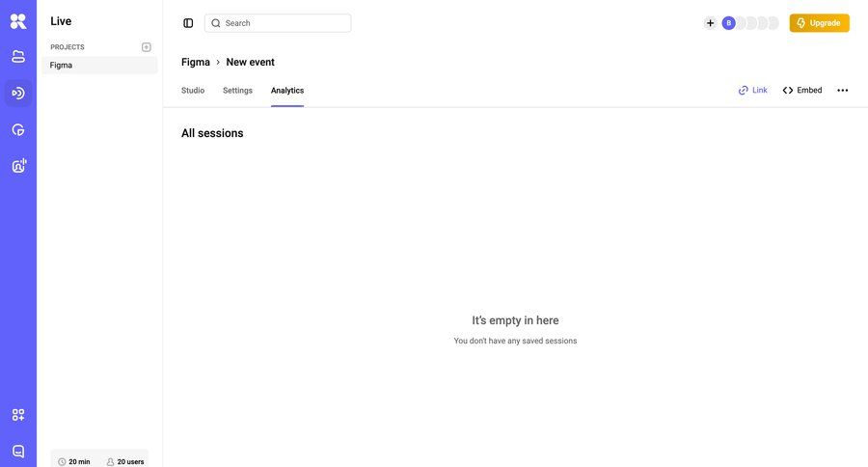Image resolution: width=868 pixels, height=467 pixels.
Task: Invite members with the plus button
Action: pos(710,23)
